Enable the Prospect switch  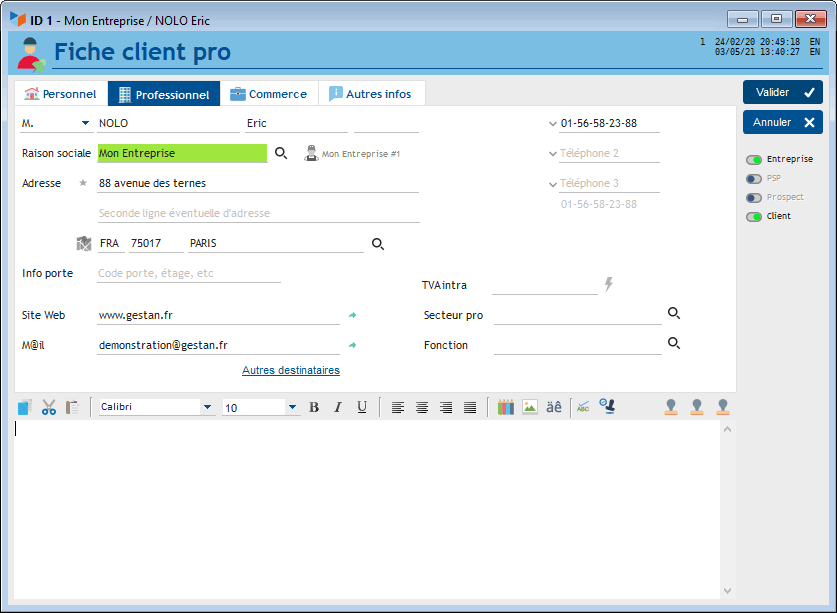(754, 198)
